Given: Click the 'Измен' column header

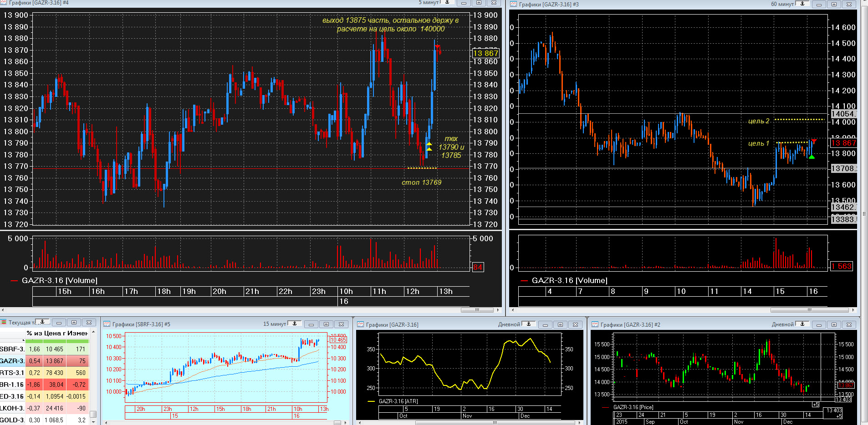Looking at the screenshot, I should click(x=77, y=333).
